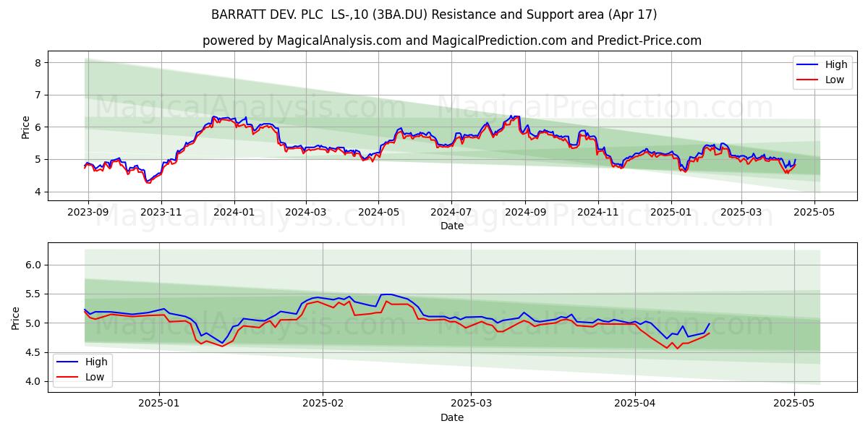Click 'Low' in the bottom chart legend

95,377
